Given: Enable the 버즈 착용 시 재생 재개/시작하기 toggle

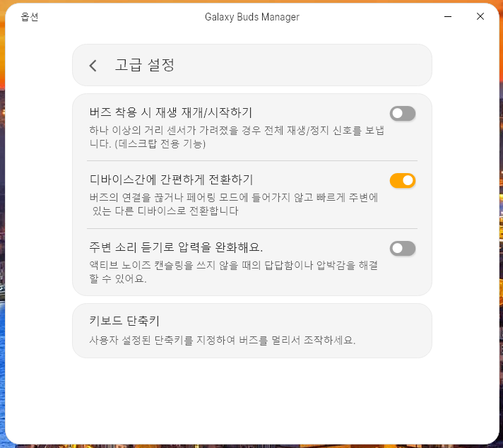Looking at the screenshot, I should [x=403, y=113].
